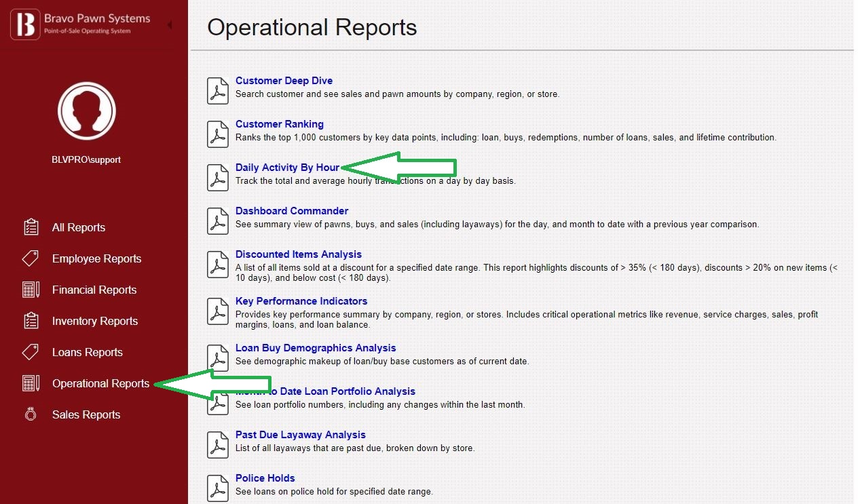Click the description 'See summary view of pawns, buys, and sales'
Screen dimensions: 860x504
498,225
